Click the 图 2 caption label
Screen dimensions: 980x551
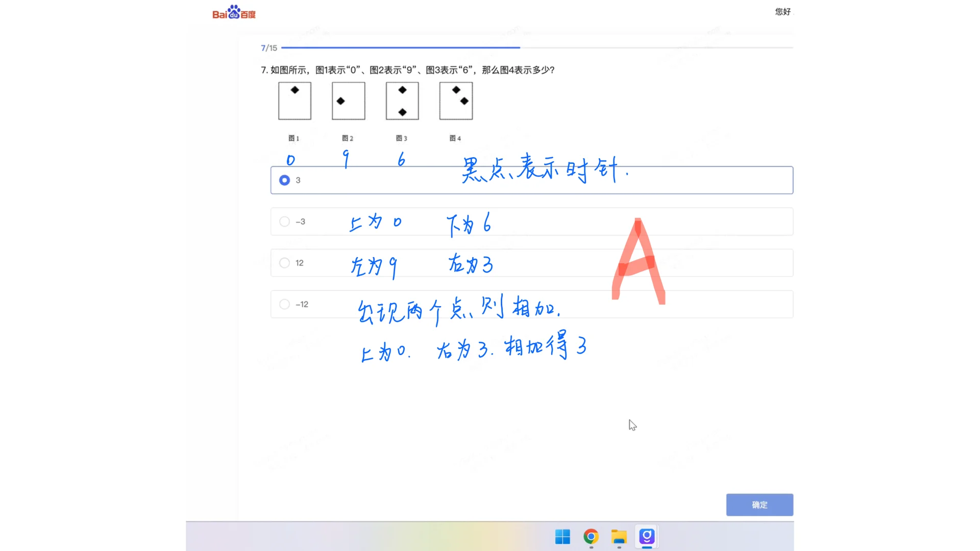348,138
